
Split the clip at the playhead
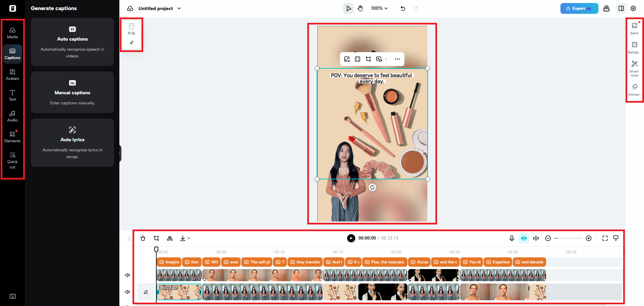point(536,238)
